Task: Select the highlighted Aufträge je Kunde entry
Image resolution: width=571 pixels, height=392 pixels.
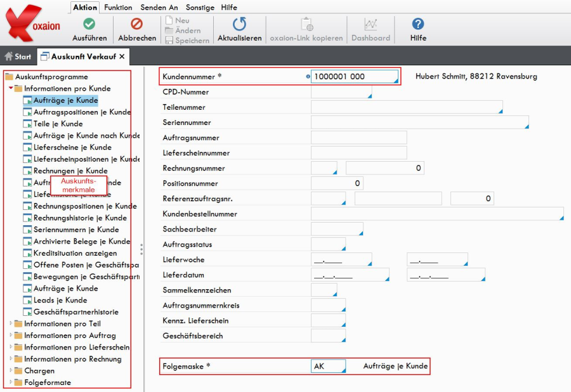Action: point(61,100)
